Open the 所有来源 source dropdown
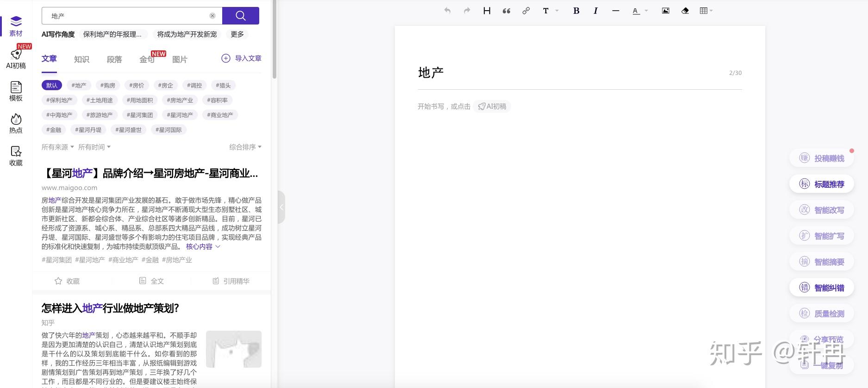 57,147
